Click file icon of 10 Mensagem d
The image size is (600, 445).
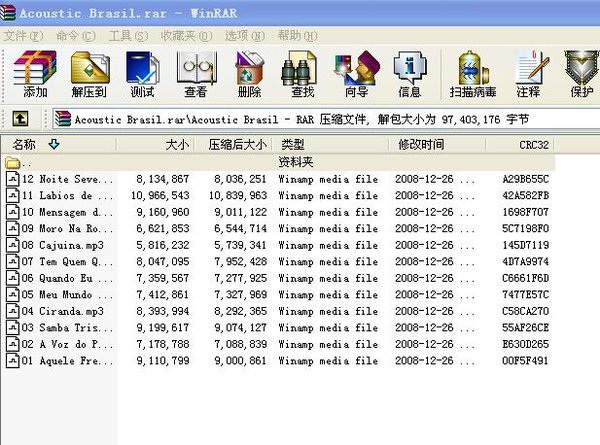click(13, 212)
